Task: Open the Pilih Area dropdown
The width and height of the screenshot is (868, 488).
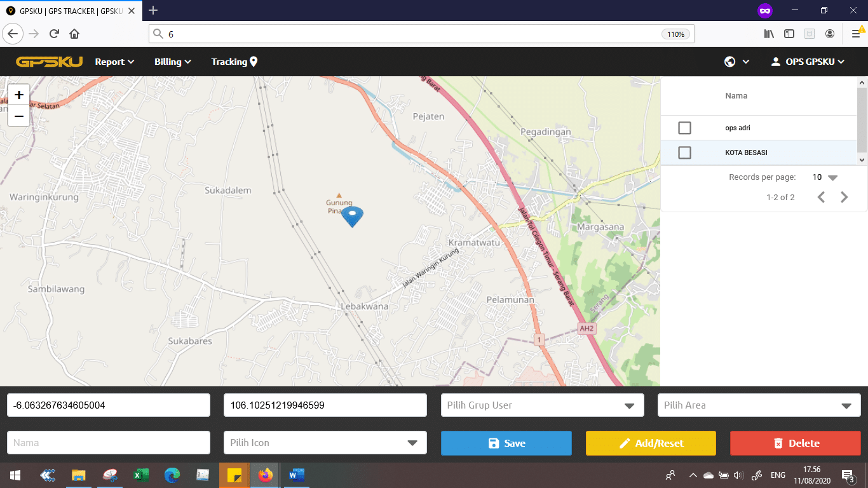Action: (x=759, y=405)
